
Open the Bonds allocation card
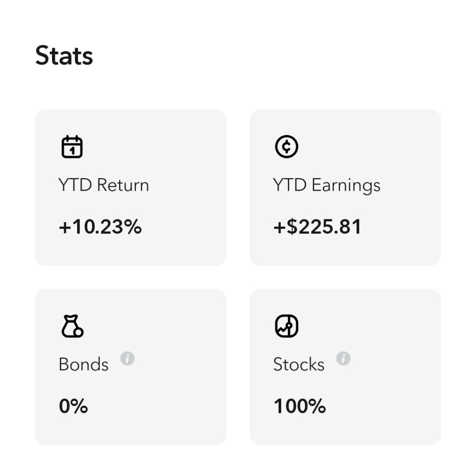click(x=131, y=367)
